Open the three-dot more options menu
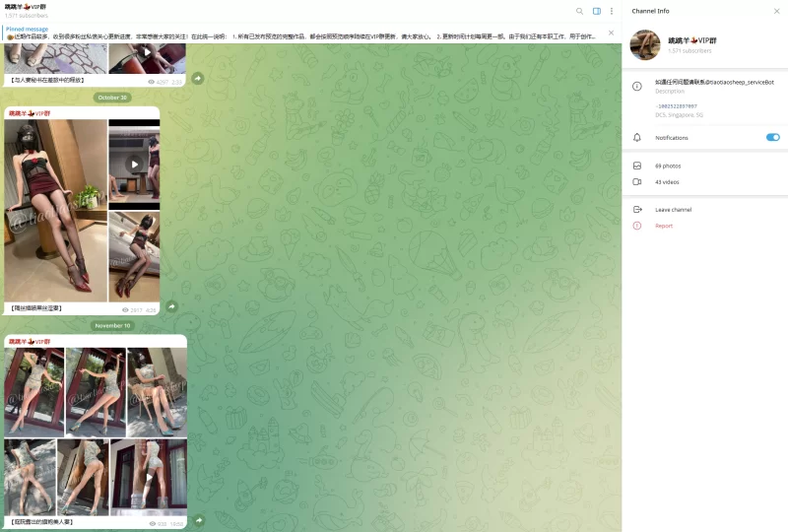 click(612, 11)
